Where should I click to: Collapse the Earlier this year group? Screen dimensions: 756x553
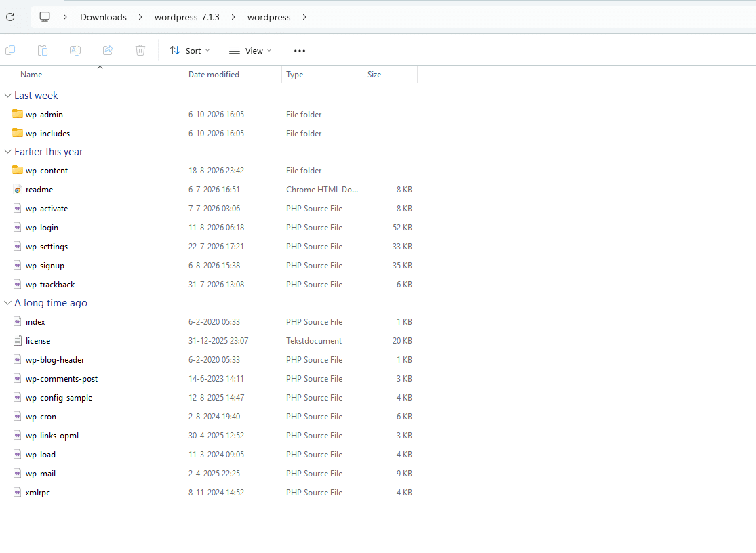coord(7,152)
